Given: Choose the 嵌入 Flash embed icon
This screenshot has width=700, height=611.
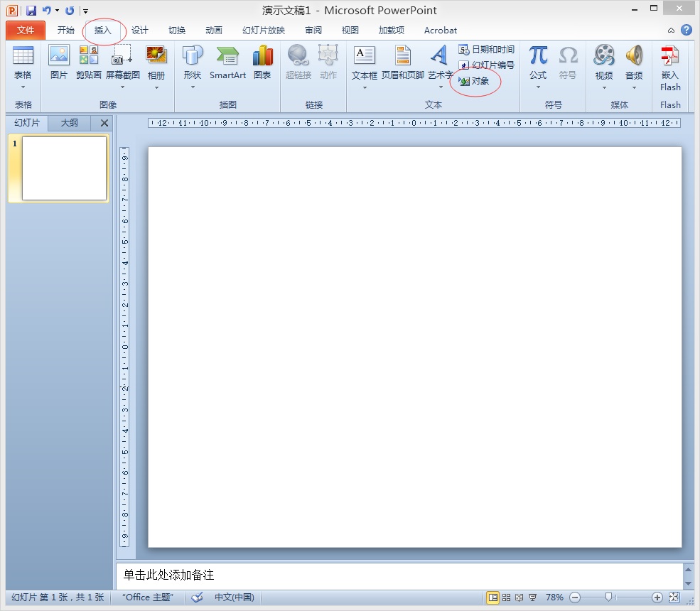Looking at the screenshot, I should (670, 67).
